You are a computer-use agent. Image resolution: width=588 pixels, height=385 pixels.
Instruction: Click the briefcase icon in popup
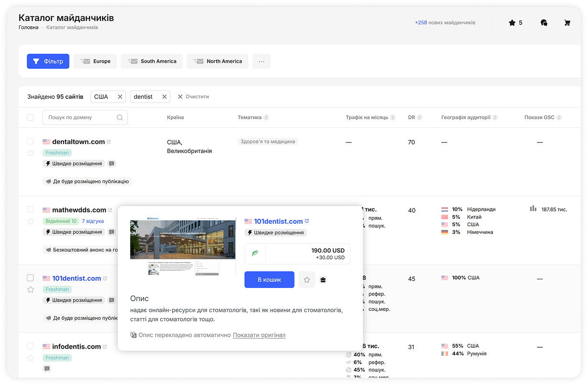click(323, 280)
